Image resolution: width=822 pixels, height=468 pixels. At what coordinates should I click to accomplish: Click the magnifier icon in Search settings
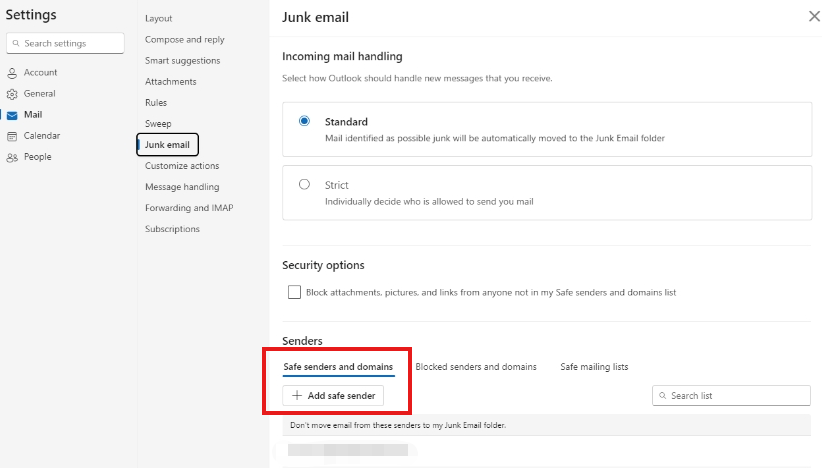click(16, 43)
